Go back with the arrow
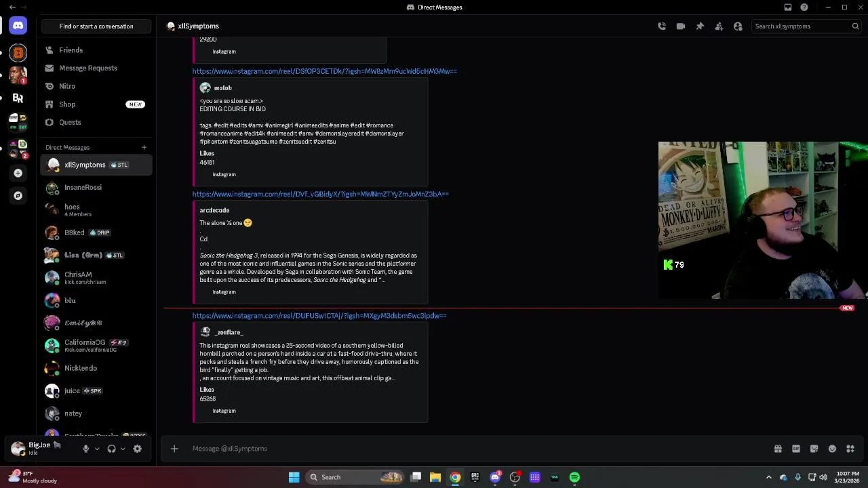Image resolution: width=868 pixels, height=488 pixels. [12, 7]
